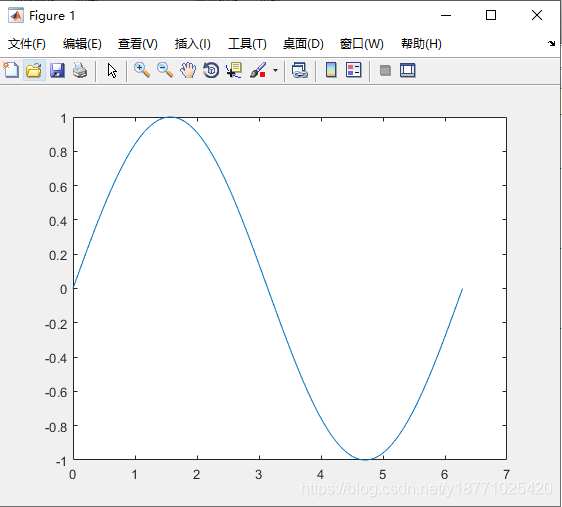Activate the Zoom Out magnifier
Viewport: 562px width, 507px height.
coord(165,70)
